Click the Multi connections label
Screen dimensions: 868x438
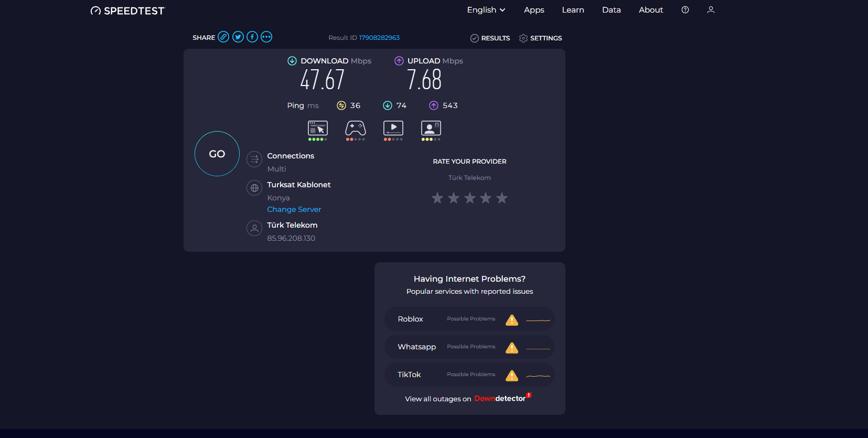pos(276,169)
